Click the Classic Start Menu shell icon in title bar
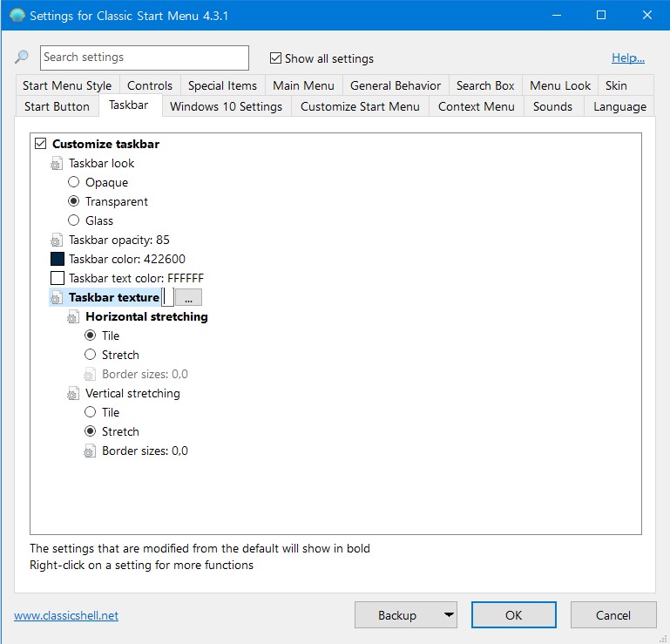The width and height of the screenshot is (670, 644). click(x=17, y=16)
